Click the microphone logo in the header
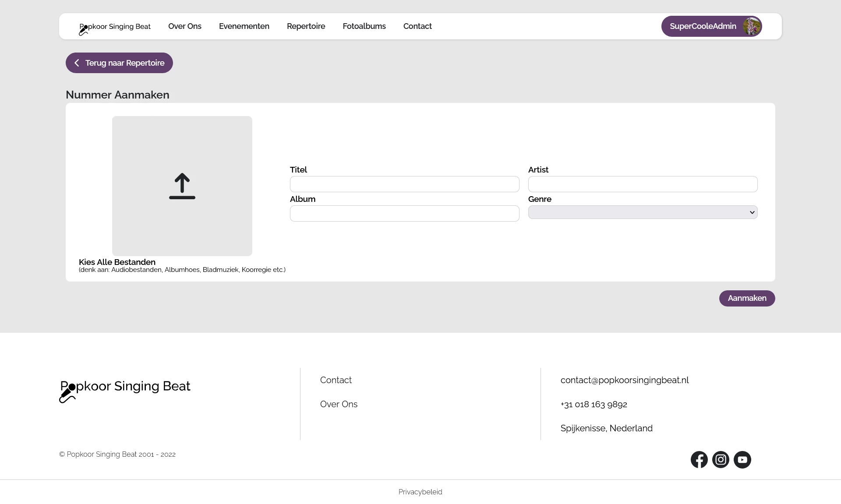 [x=83, y=30]
